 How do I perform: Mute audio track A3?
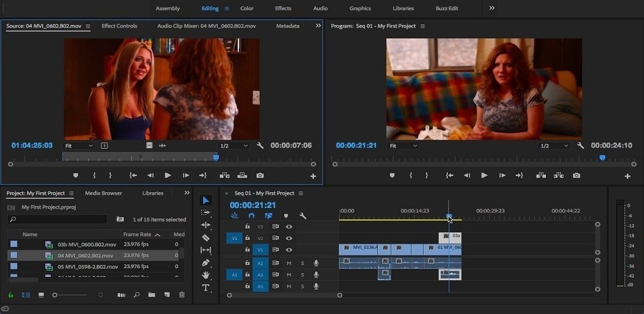click(x=289, y=286)
